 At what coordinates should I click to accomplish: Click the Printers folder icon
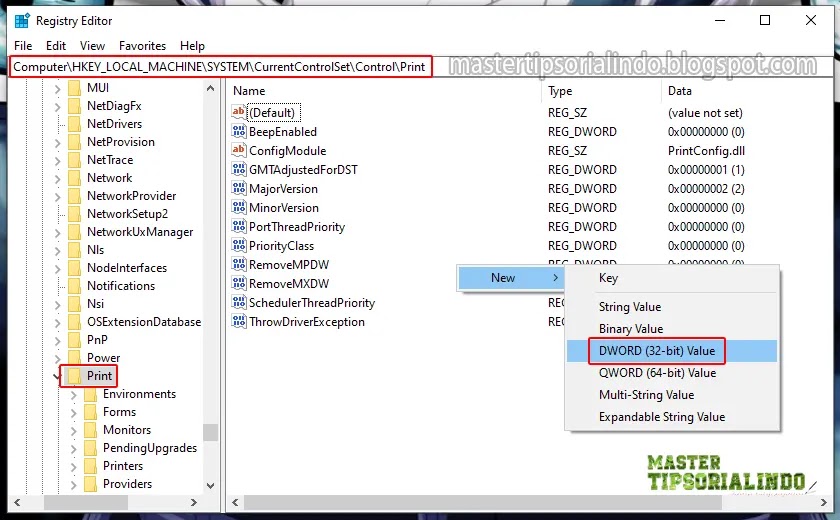(91, 465)
